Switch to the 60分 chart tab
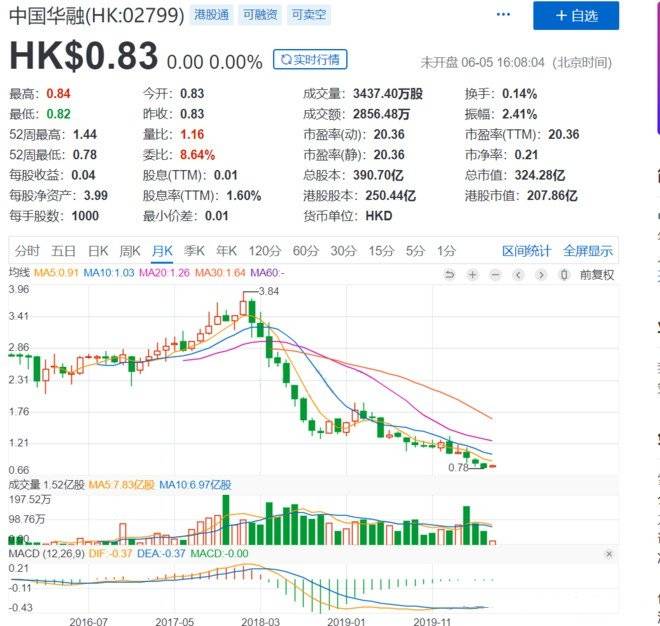The image size is (660, 626). [306, 251]
